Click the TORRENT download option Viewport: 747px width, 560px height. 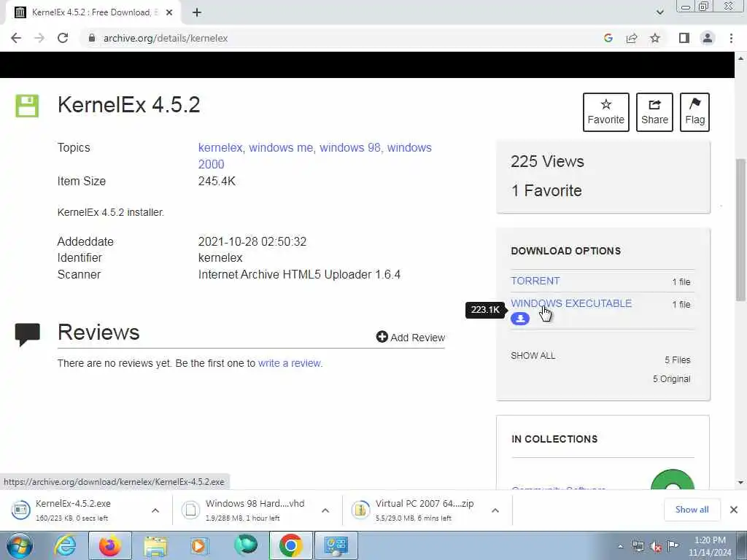click(535, 281)
